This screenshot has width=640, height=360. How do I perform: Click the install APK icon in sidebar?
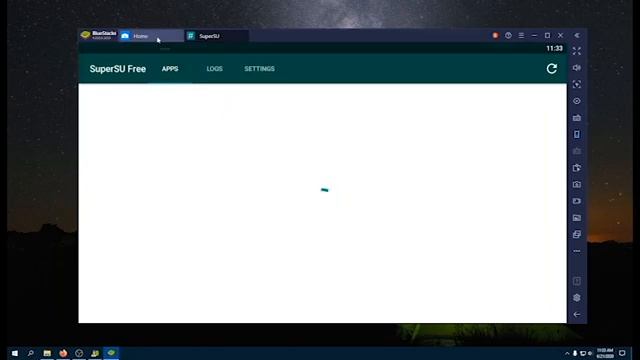point(577,168)
